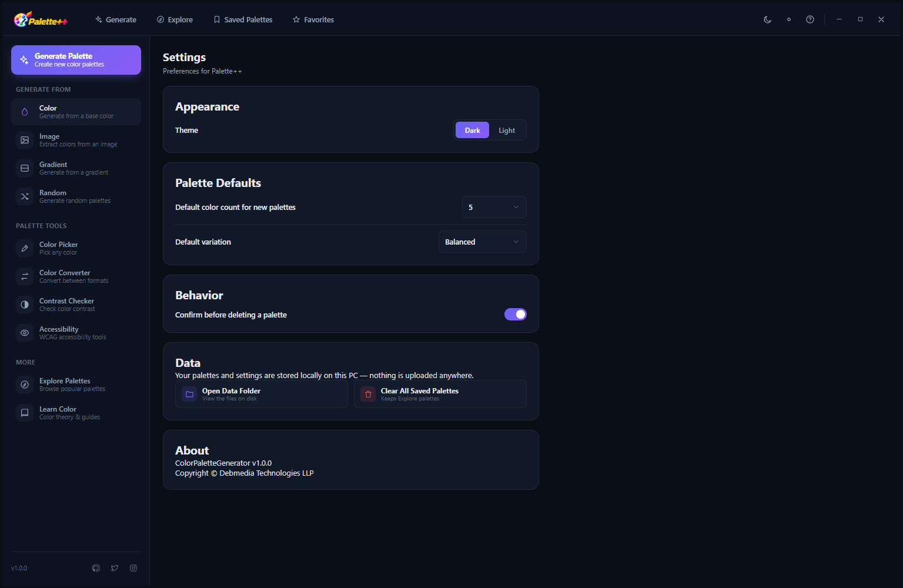Open help question mark icon
Viewport: 903px width, 588px height.
810,19
